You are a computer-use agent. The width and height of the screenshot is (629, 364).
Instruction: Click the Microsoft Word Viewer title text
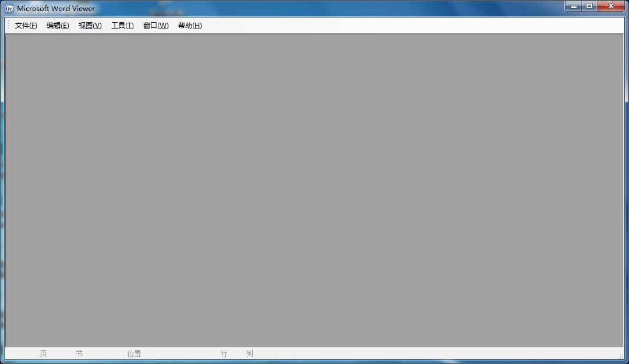(x=56, y=9)
